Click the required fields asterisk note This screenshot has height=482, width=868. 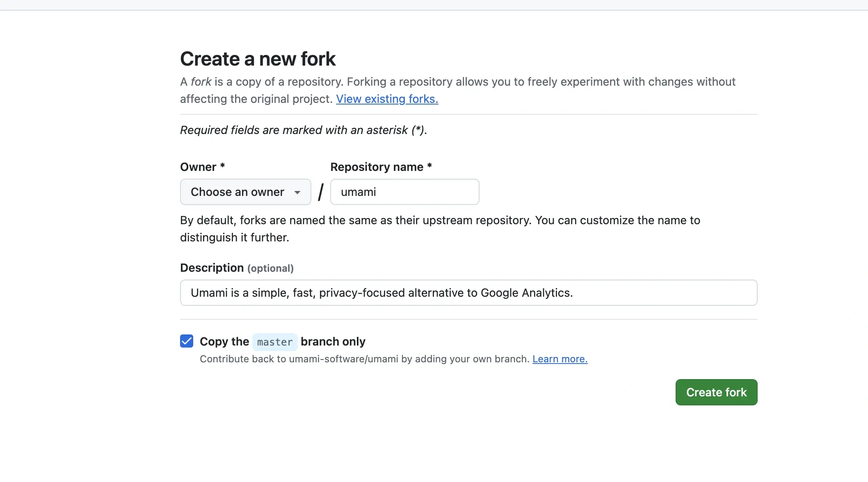pos(304,130)
